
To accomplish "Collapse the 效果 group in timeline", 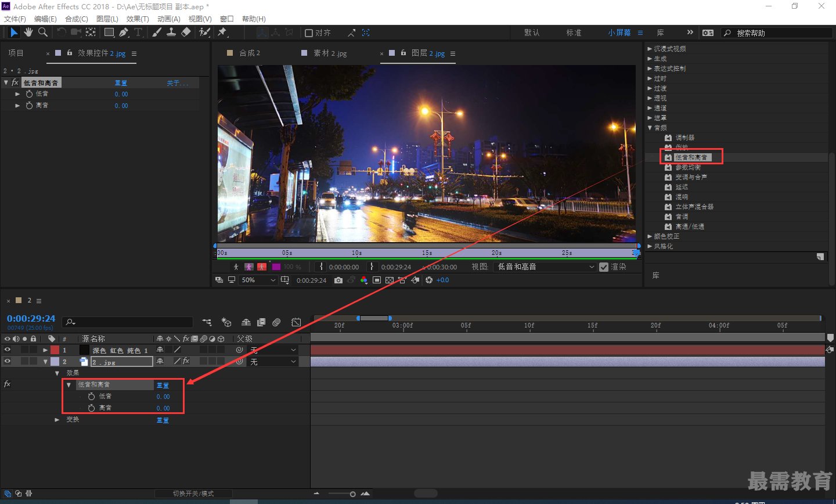I will point(57,373).
